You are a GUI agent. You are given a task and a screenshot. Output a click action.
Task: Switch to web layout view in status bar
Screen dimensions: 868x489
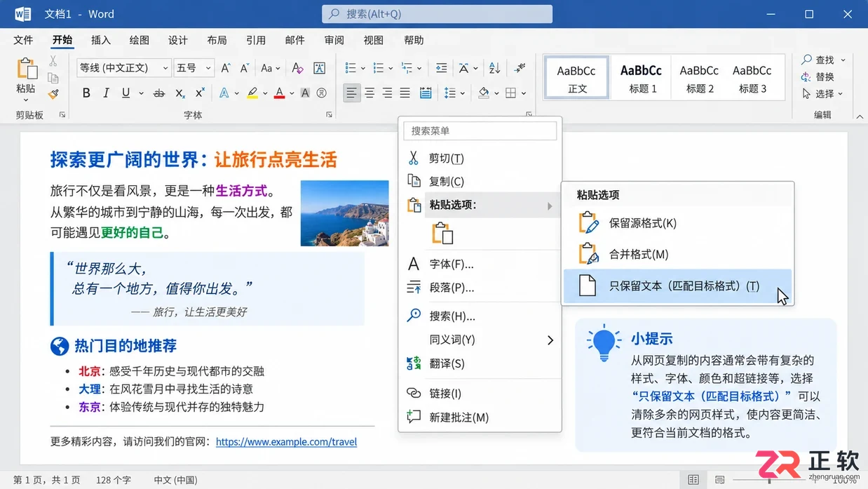tap(720, 480)
